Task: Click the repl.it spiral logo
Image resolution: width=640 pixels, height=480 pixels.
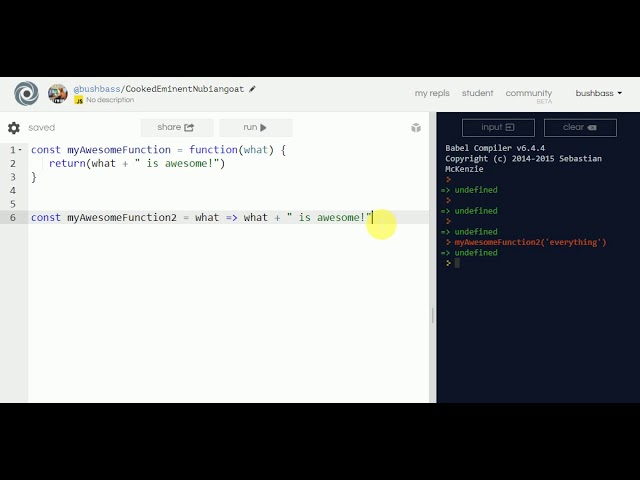Action: click(x=27, y=93)
